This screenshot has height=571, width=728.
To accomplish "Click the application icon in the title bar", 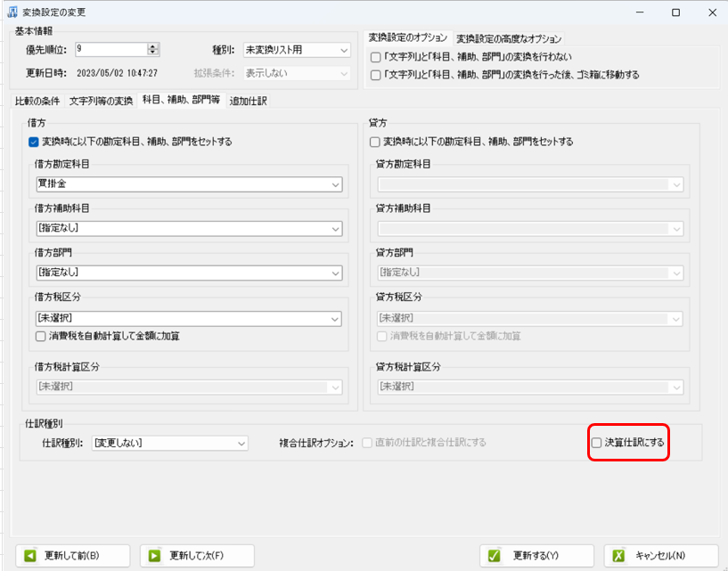I will [x=12, y=12].
